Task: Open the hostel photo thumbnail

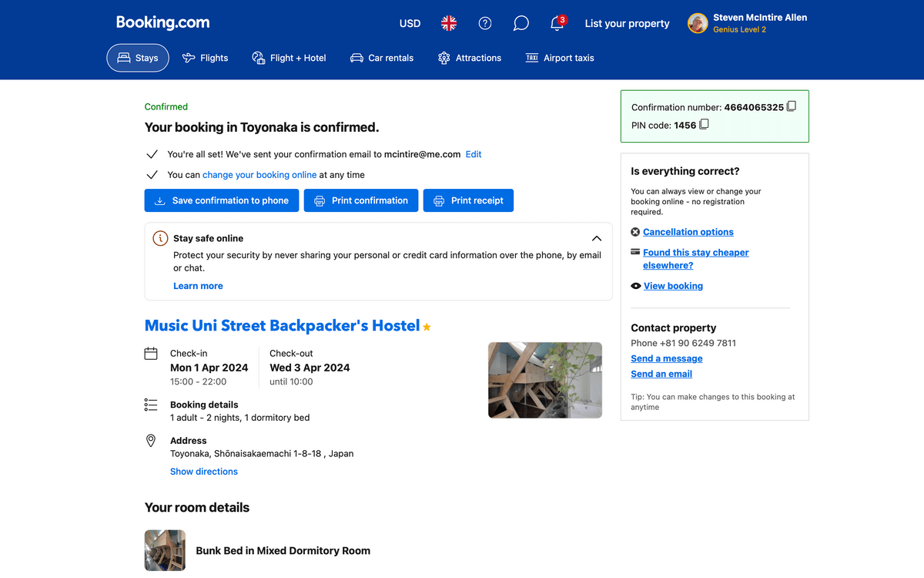Action: click(545, 380)
